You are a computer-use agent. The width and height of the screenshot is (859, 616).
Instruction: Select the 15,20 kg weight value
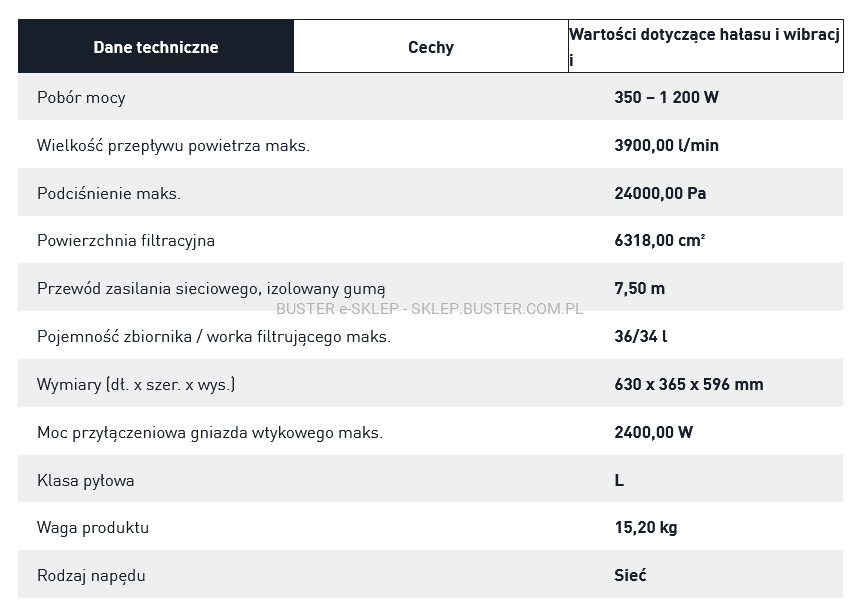[x=645, y=528]
